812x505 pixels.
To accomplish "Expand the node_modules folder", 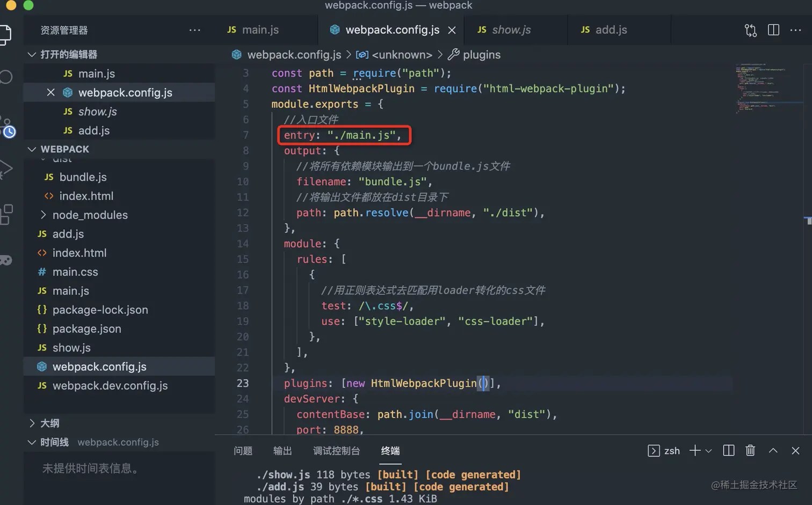I will tap(119, 215).
